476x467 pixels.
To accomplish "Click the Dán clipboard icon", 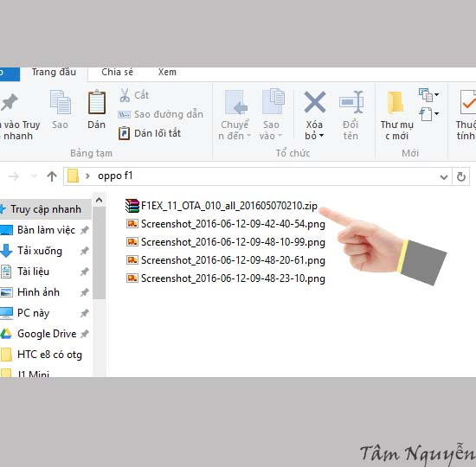I will 97,102.
